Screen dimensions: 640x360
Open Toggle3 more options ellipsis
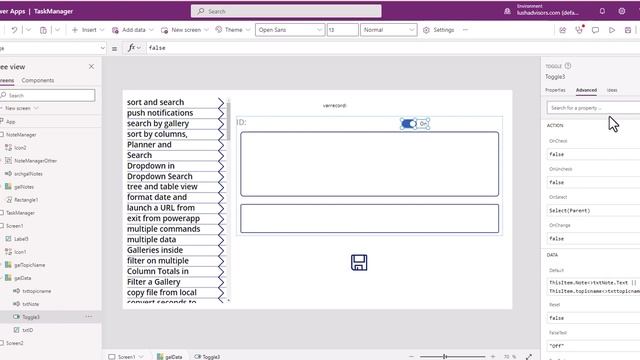click(x=89, y=317)
